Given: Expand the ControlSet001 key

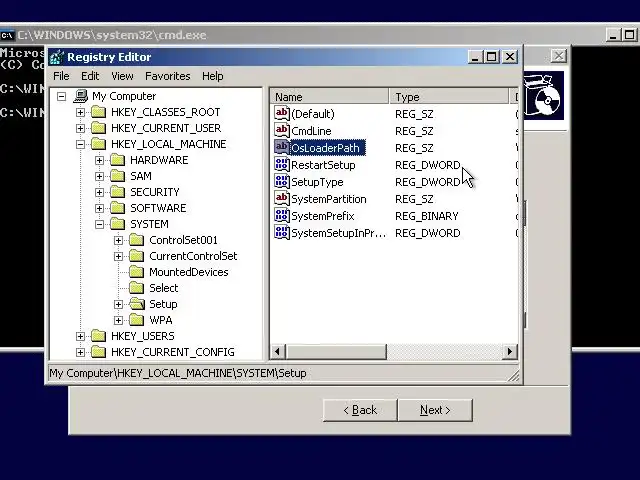Looking at the screenshot, I should [x=118, y=240].
